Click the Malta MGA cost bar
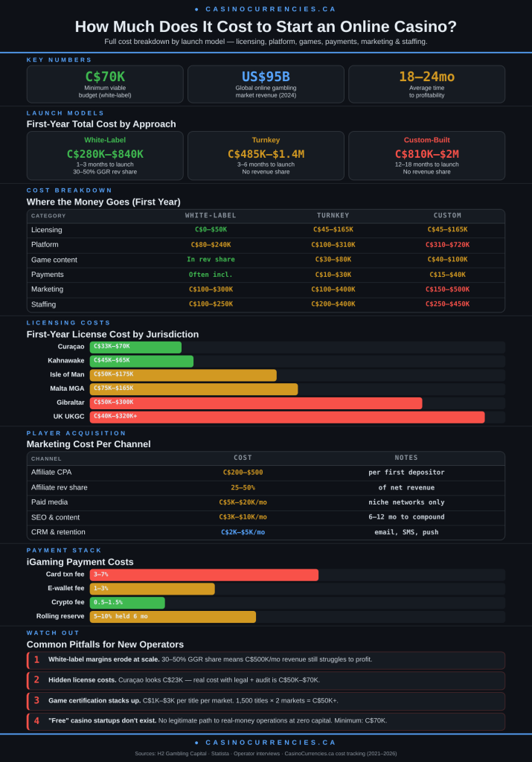Viewport: 532px width, 762px height. pyautogui.click(x=194, y=388)
